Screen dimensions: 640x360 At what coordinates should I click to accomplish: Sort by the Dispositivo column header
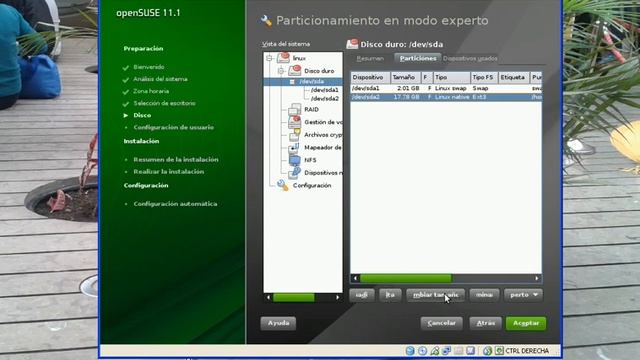[x=370, y=77]
